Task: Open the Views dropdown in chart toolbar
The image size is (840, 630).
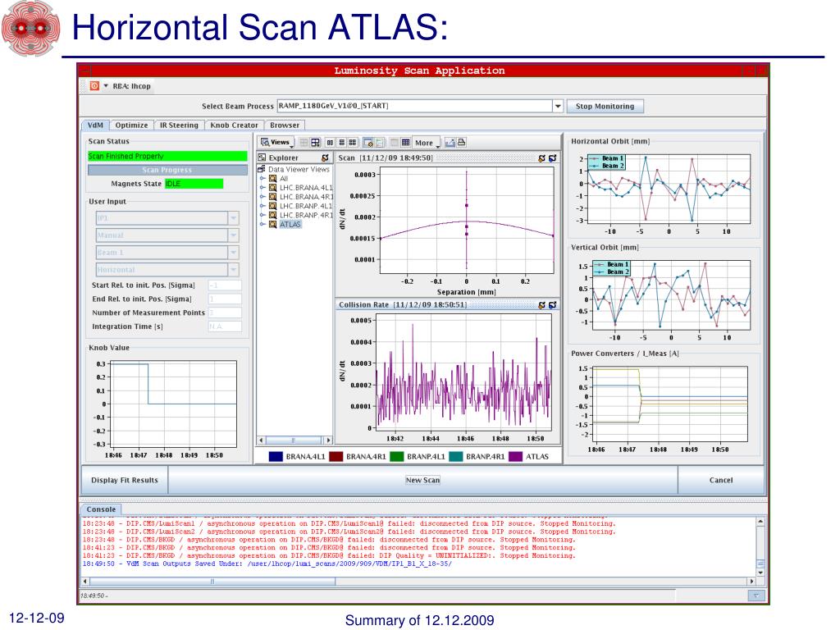Action: click(276, 143)
